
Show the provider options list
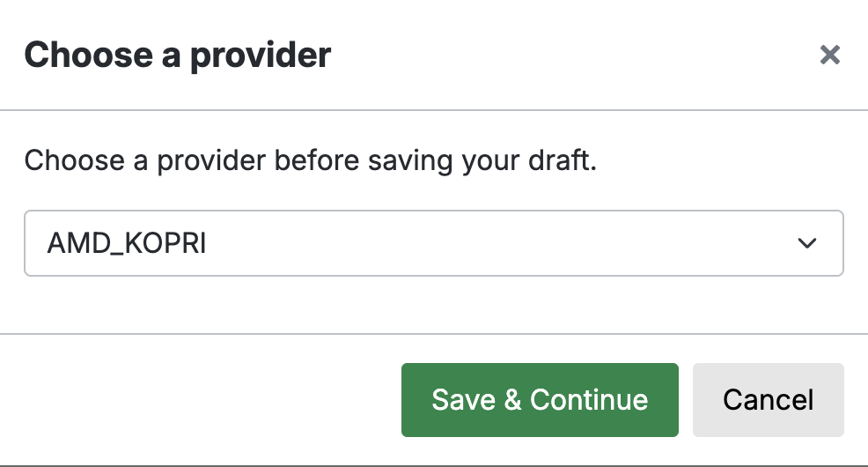[433, 243]
